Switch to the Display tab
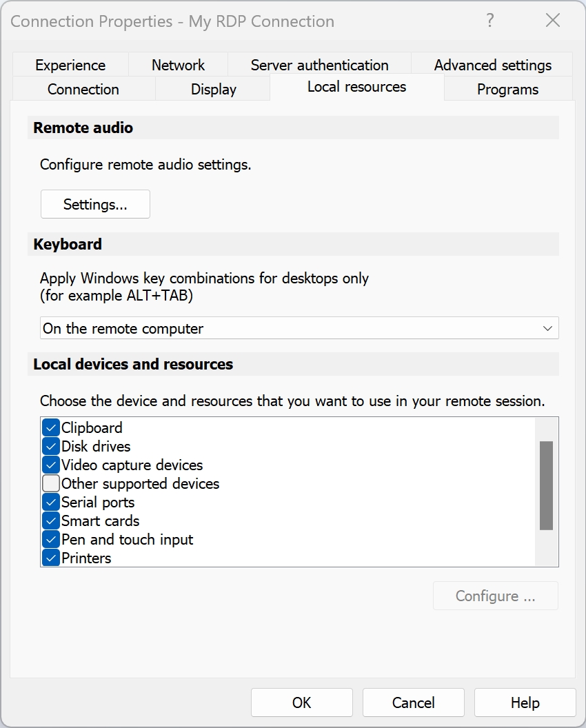586x728 pixels. point(213,89)
